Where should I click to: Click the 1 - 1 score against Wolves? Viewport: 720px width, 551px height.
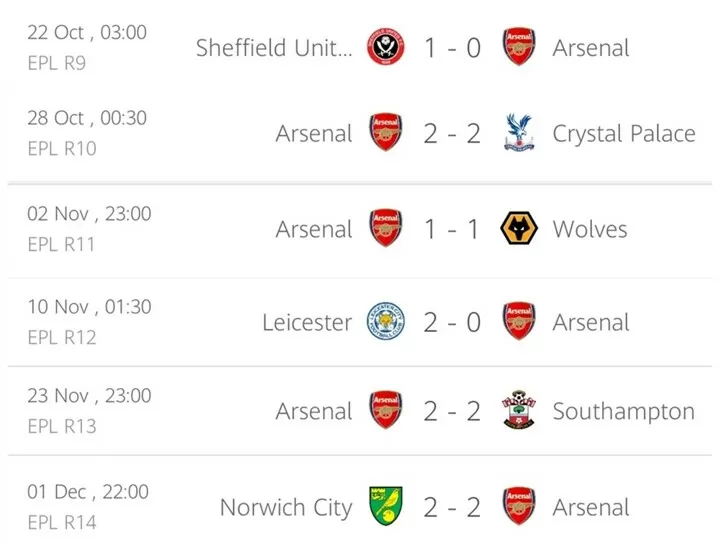(452, 229)
